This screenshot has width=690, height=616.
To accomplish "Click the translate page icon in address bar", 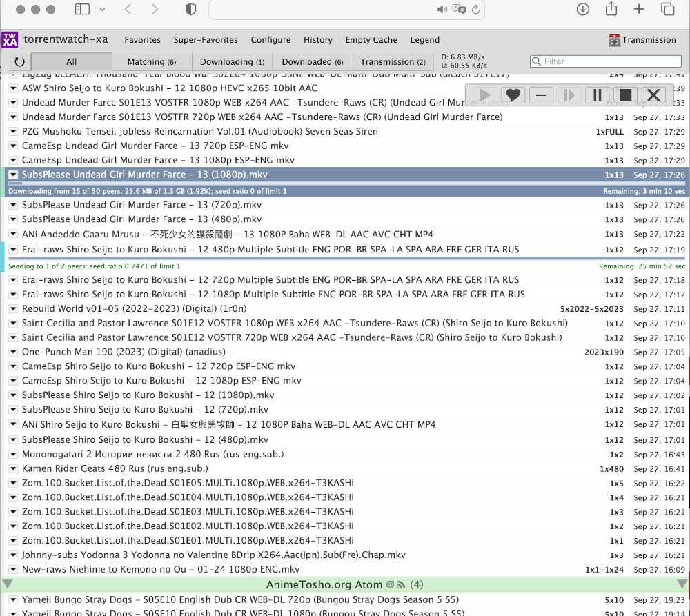I will pyautogui.click(x=459, y=9).
